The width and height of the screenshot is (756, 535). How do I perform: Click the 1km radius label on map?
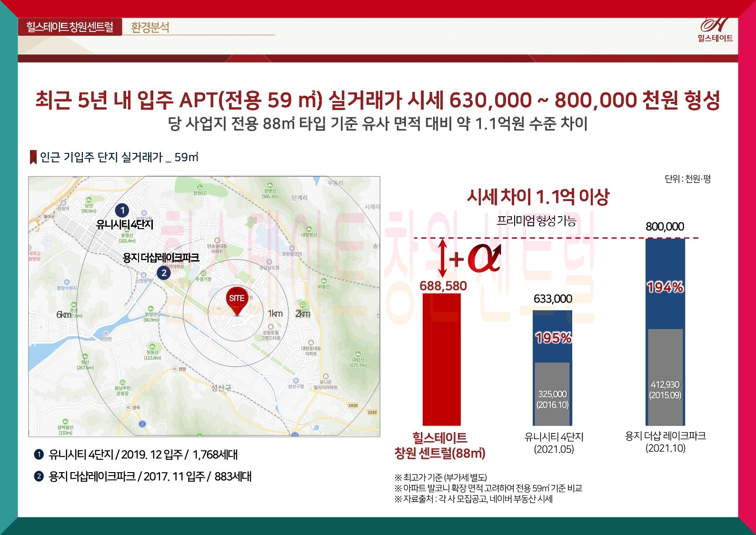pyautogui.click(x=275, y=313)
